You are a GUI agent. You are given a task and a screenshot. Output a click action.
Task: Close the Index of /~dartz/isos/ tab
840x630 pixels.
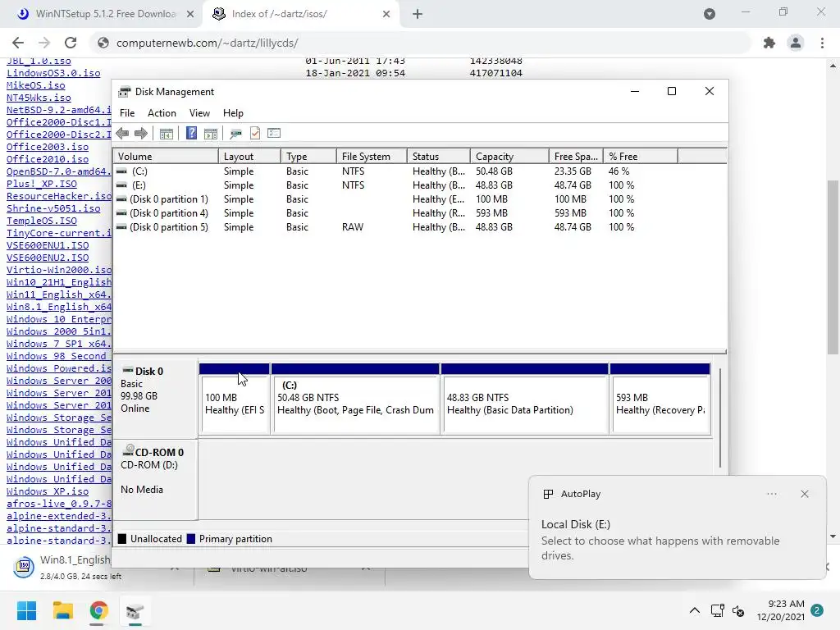coord(386,15)
